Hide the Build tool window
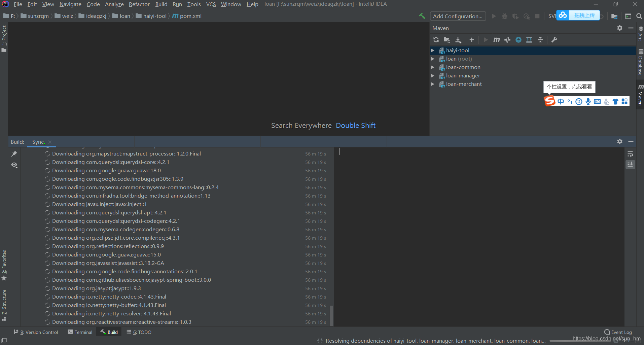Viewport: 644px width, 345px height. (631, 141)
